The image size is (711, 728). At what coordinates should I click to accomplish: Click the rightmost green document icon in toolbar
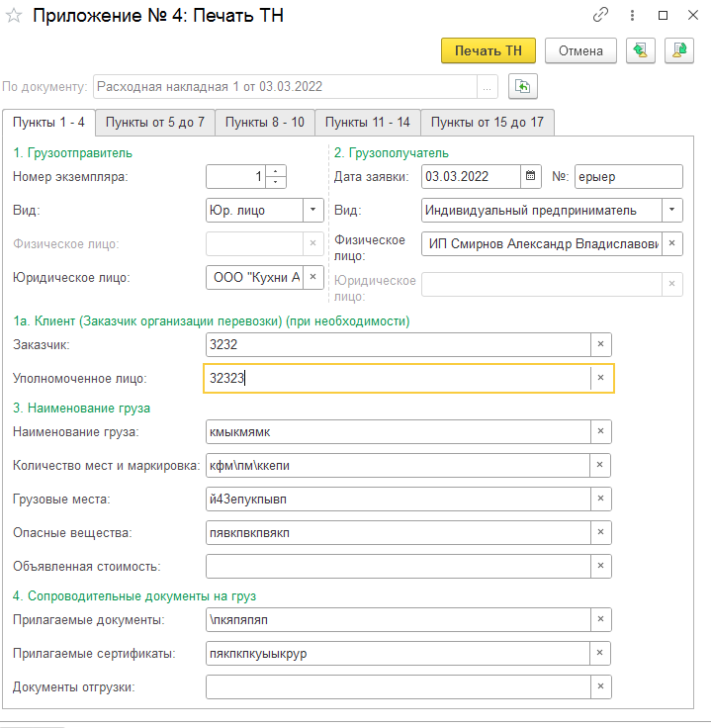(x=679, y=50)
